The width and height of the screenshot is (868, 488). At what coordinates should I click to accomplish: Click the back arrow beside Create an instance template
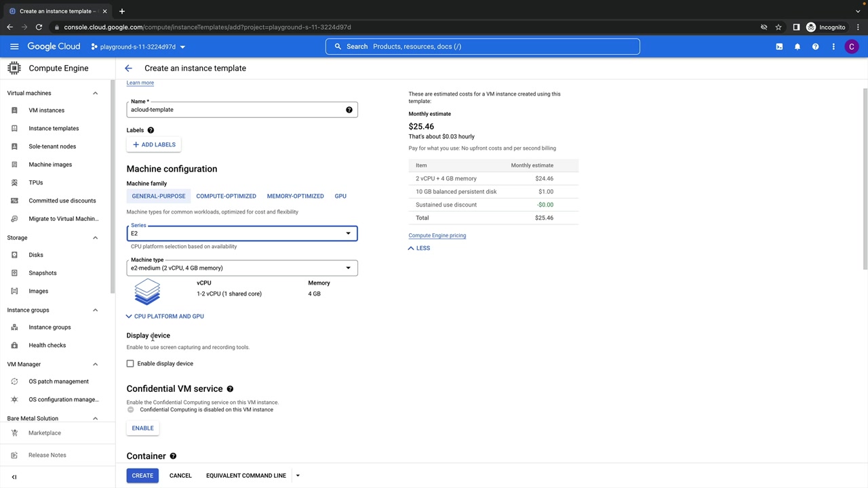(128, 68)
